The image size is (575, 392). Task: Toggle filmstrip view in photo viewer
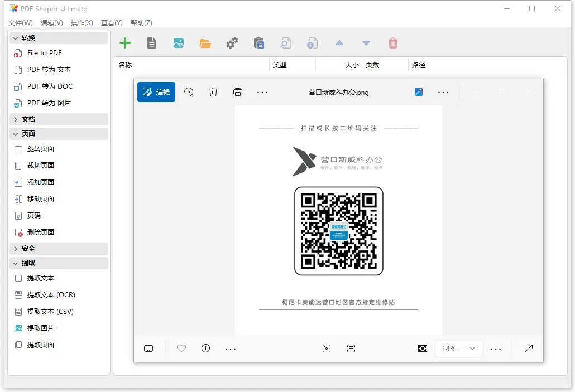[148, 349]
